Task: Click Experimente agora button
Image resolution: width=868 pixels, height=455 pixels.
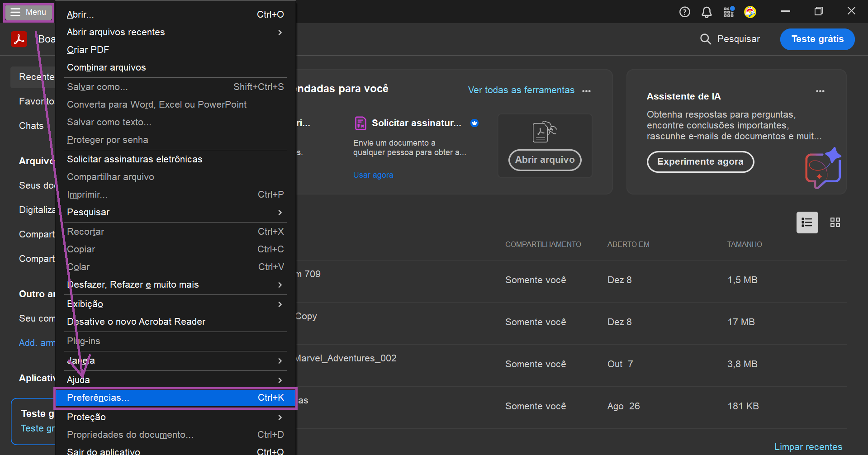Action: tap(700, 162)
